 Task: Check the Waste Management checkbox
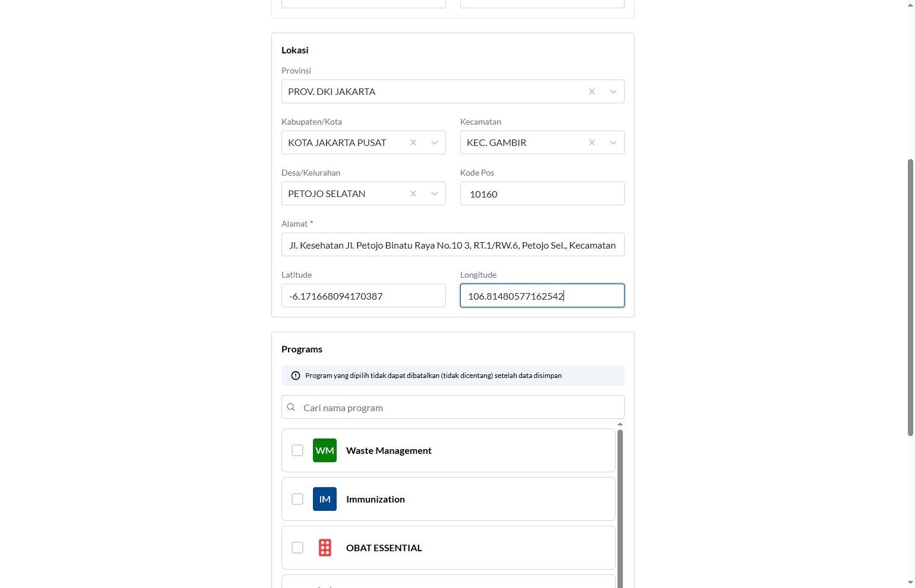(297, 450)
